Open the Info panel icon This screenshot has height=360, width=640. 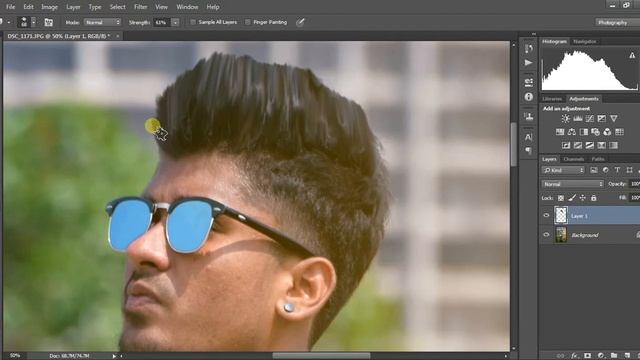click(529, 97)
